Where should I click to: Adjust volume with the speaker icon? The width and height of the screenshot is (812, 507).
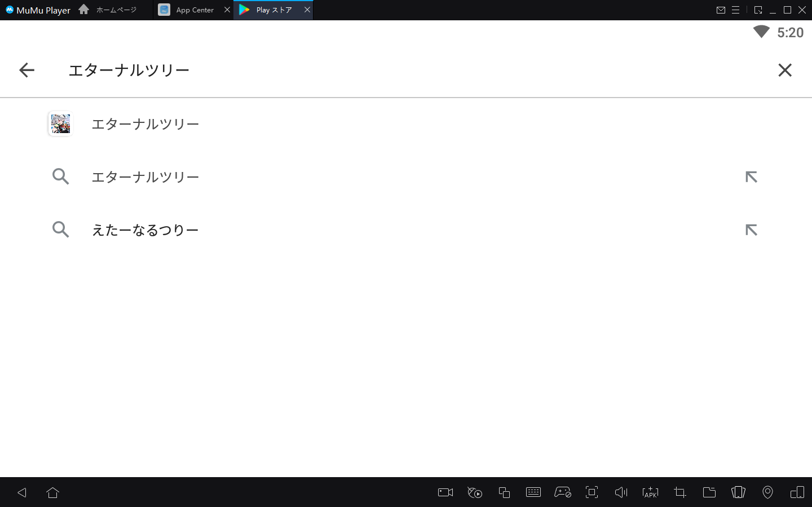621,492
